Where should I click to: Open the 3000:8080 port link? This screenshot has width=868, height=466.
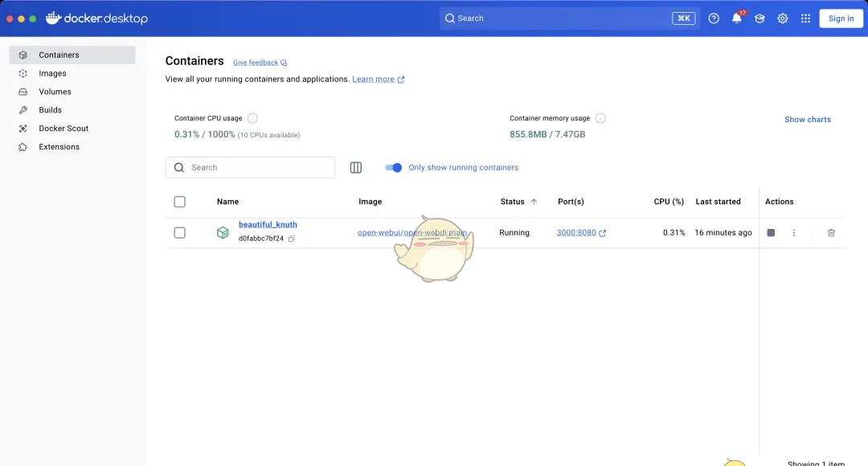click(576, 232)
